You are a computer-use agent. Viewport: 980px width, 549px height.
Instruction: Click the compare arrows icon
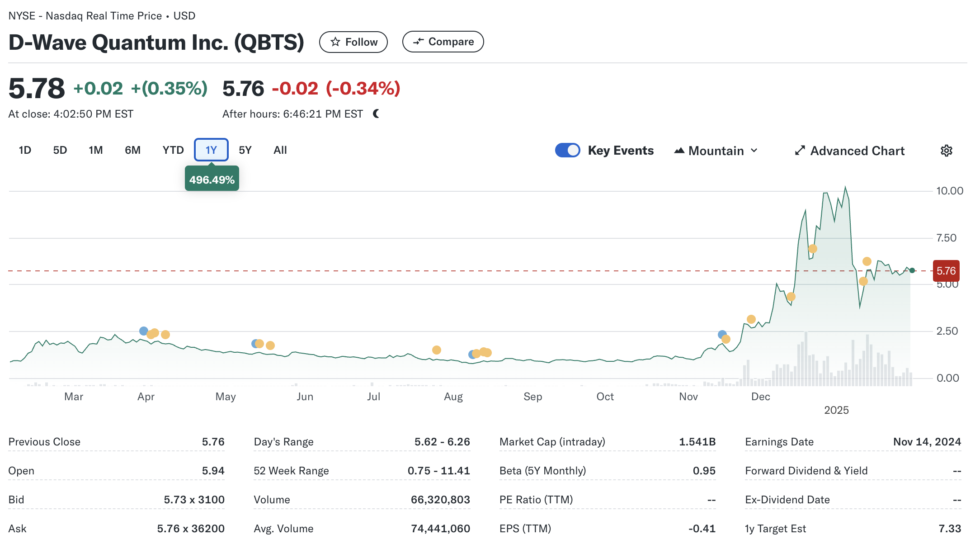click(x=418, y=42)
